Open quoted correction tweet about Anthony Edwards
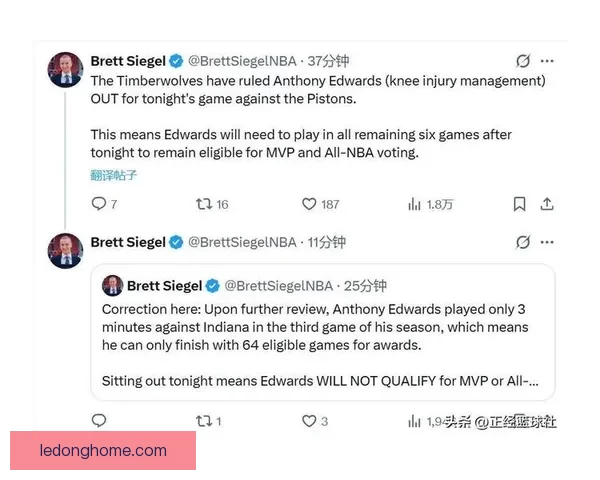This screenshot has width=600, height=480. 323,332
